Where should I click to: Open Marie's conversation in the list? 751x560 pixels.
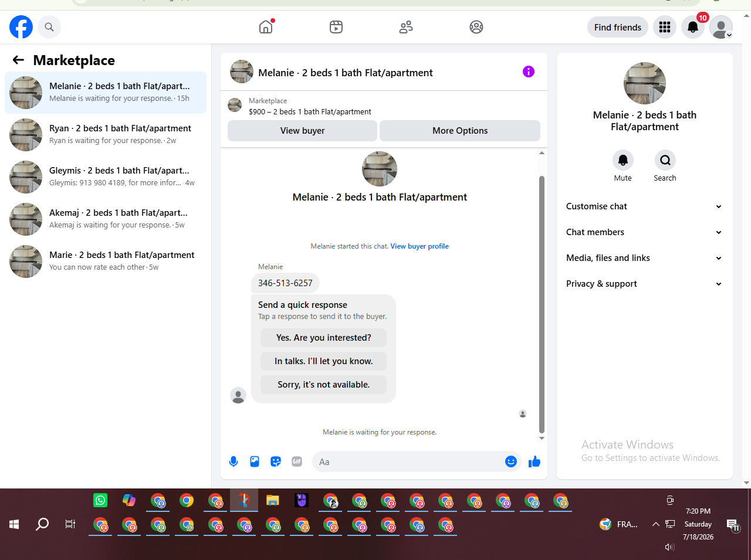pyautogui.click(x=106, y=262)
